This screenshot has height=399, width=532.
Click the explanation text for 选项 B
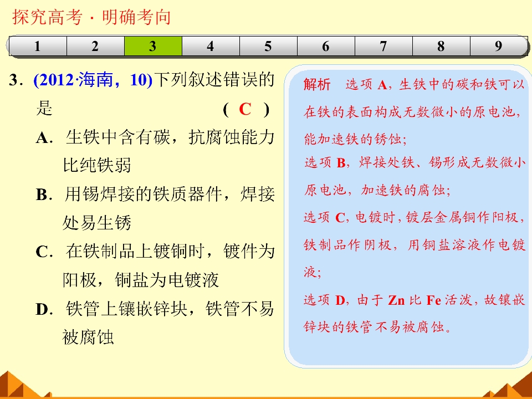tap(415, 176)
